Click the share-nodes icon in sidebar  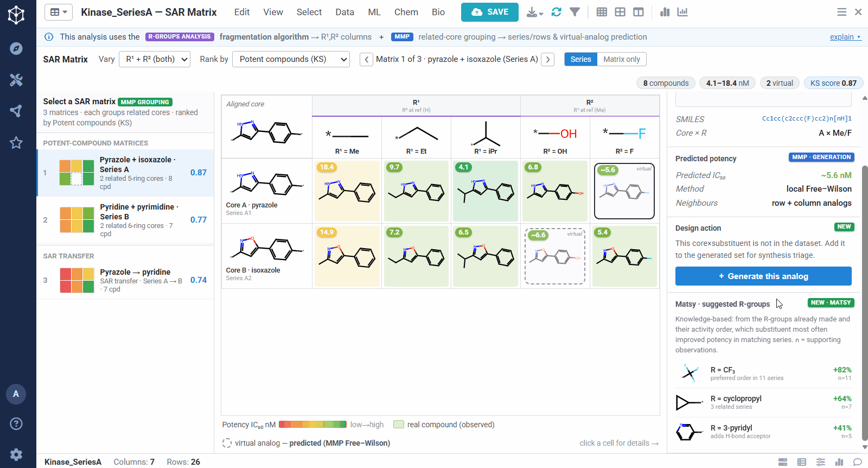(16, 111)
